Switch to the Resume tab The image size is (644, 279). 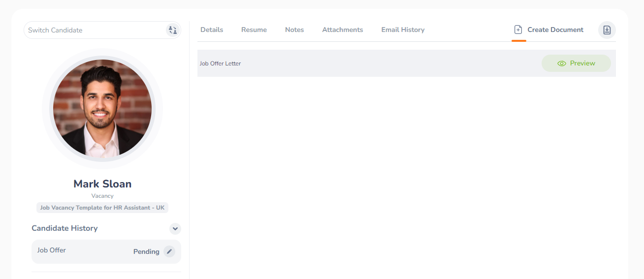tap(254, 30)
